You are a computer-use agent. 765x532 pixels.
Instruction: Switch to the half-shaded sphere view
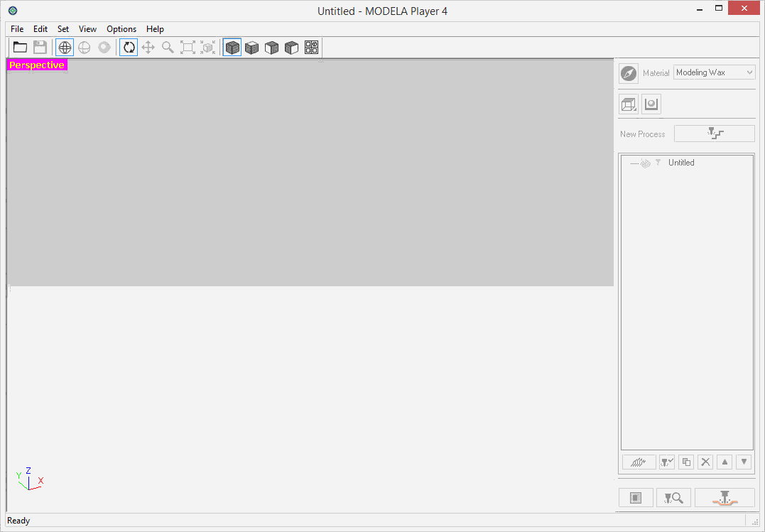pos(85,48)
